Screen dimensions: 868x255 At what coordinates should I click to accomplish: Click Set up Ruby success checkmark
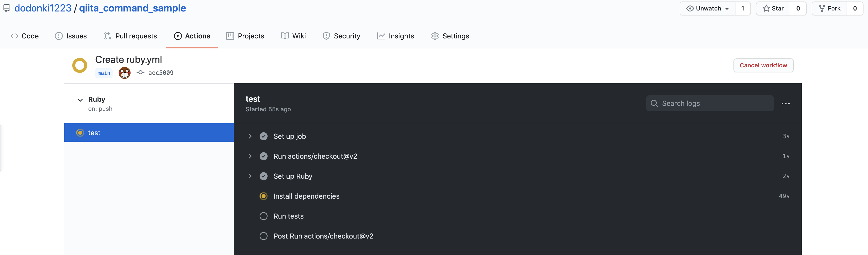(264, 176)
